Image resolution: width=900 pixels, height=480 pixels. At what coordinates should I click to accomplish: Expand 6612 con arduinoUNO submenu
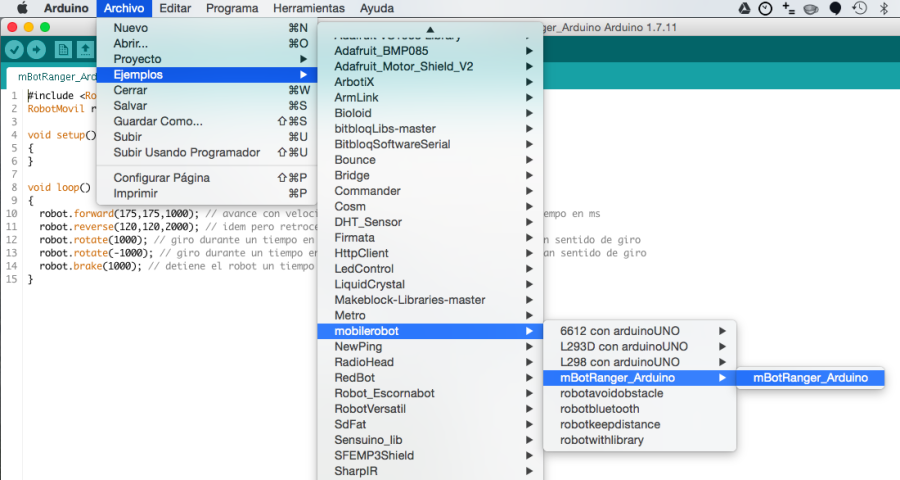(x=639, y=331)
